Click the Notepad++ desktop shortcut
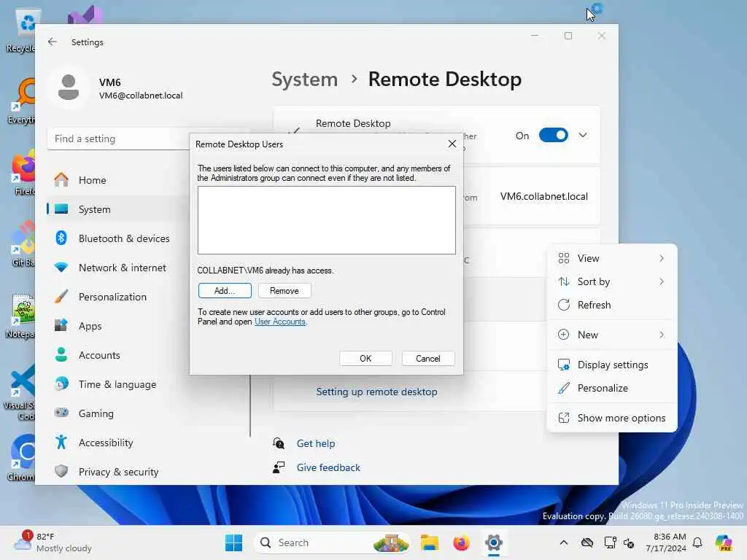The image size is (747, 560). click(x=21, y=316)
